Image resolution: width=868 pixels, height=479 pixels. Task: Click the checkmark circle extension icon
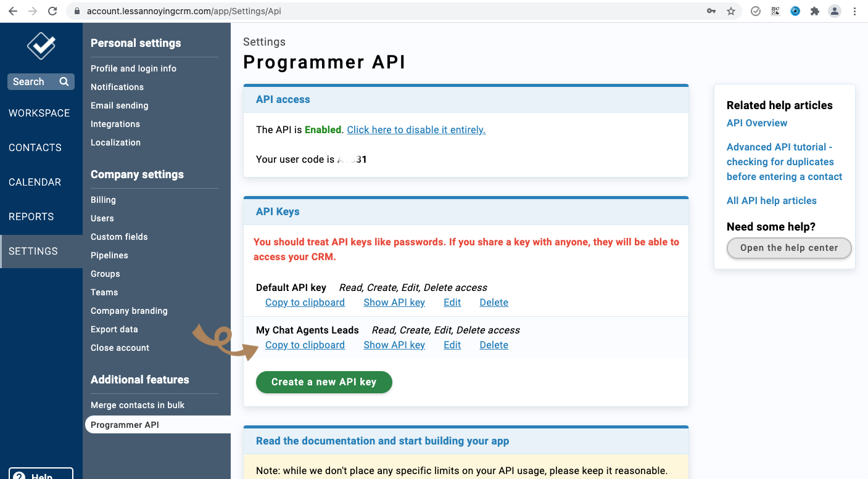pyautogui.click(x=756, y=11)
